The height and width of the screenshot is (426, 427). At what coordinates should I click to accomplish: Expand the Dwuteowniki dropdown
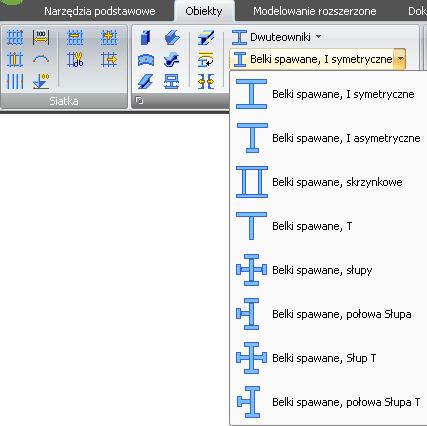pos(318,37)
